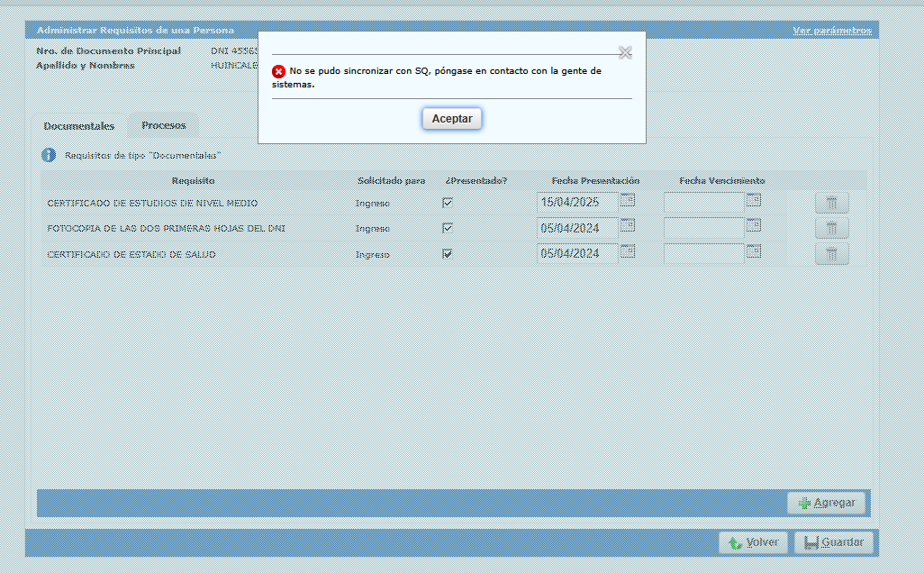This screenshot has width=924, height=573.
Task: Open calendar for Fotocopia DNI expiry date
Action: click(x=753, y=225)
